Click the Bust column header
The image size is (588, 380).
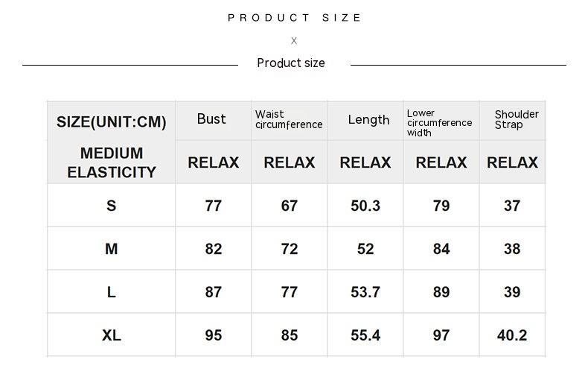(211, 119)
